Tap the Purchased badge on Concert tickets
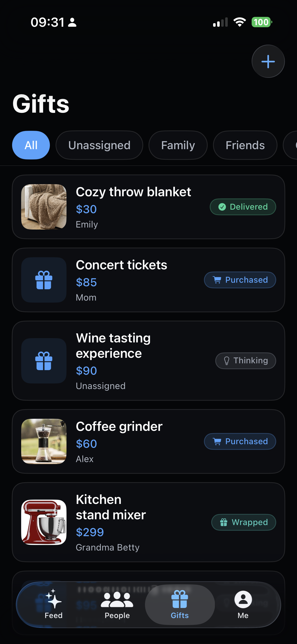Viewport: 297px width, 644px height. (x=240, y=280)
